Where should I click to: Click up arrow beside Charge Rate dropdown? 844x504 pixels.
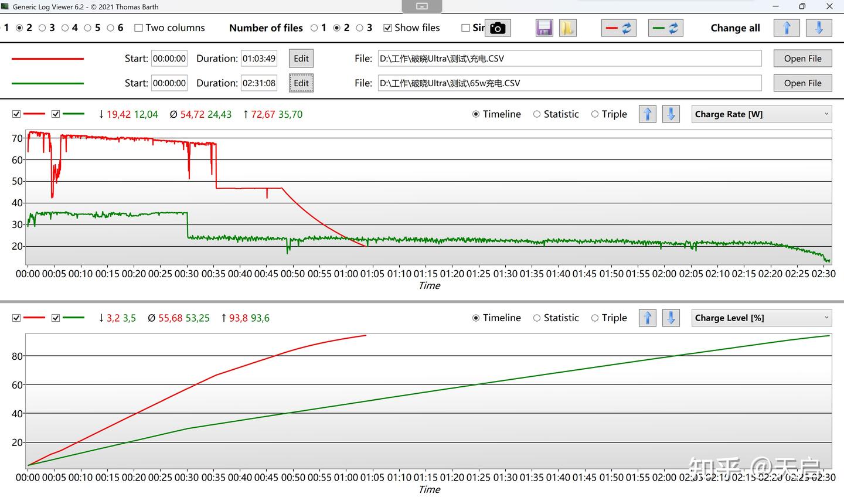pyautogui.click(x=648, y=114)
